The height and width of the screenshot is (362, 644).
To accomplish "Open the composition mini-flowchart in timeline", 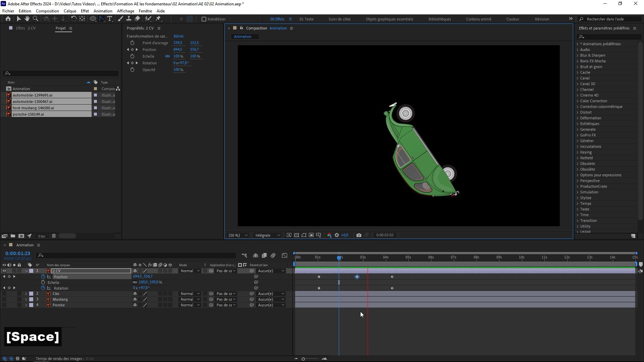I will pos(244,256).
